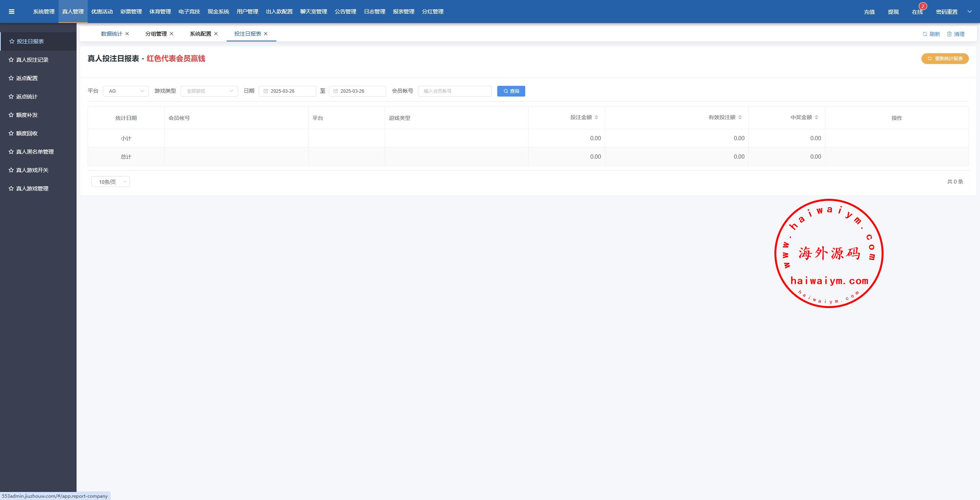The width and height of the screenshot is (980, 500).
Task: Click the 查询 search button
Action: point(511,91)
